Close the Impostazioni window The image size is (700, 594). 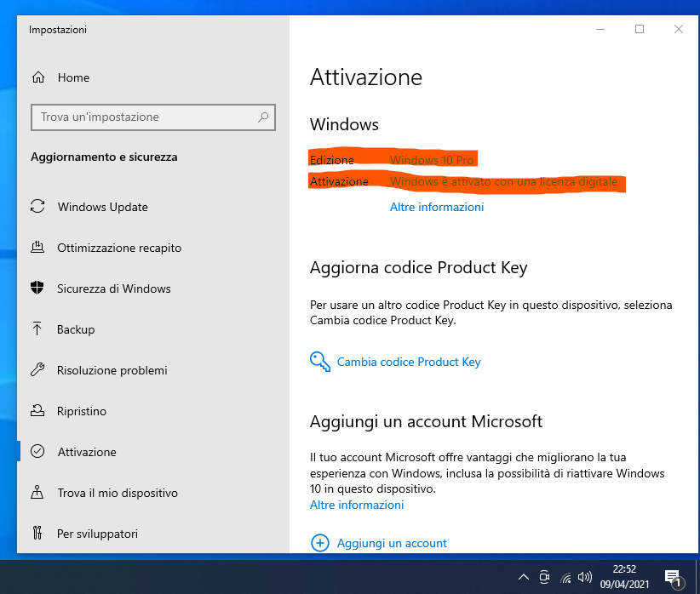pyautogui.click(x=679, y=30)
